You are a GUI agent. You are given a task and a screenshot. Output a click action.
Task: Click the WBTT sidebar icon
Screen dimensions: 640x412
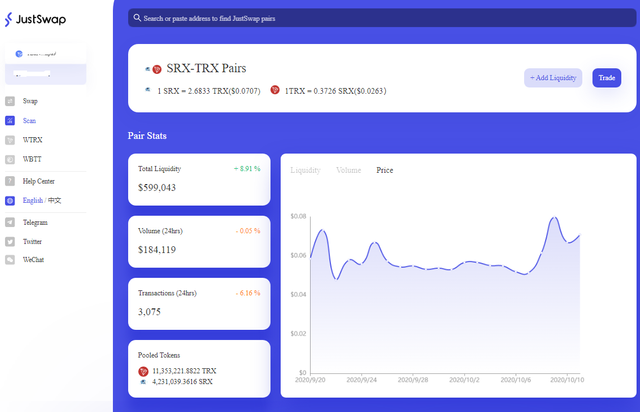pos(10,159)
